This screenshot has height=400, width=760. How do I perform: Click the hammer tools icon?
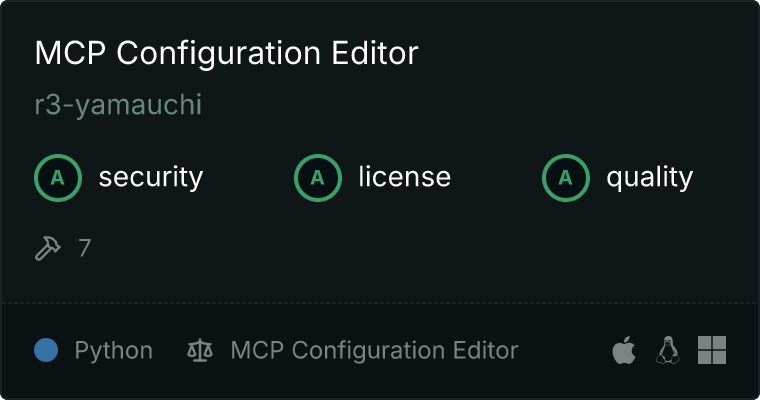48,248
